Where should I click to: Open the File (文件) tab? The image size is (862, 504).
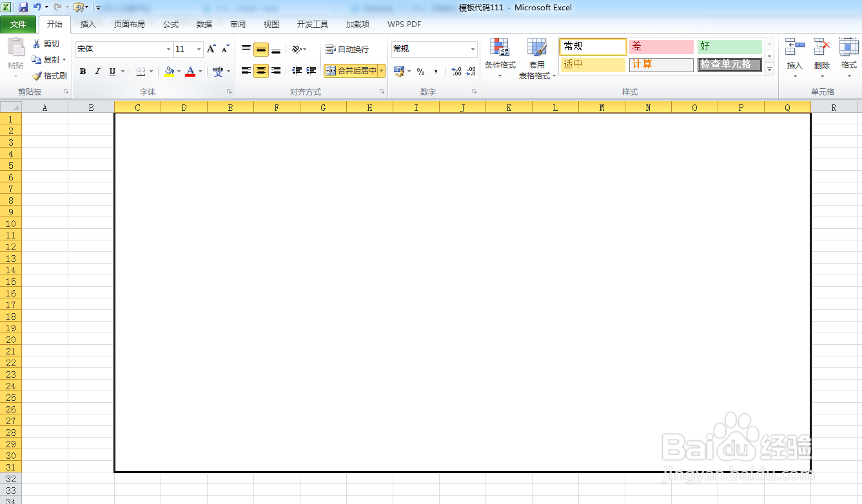(18, 24)
